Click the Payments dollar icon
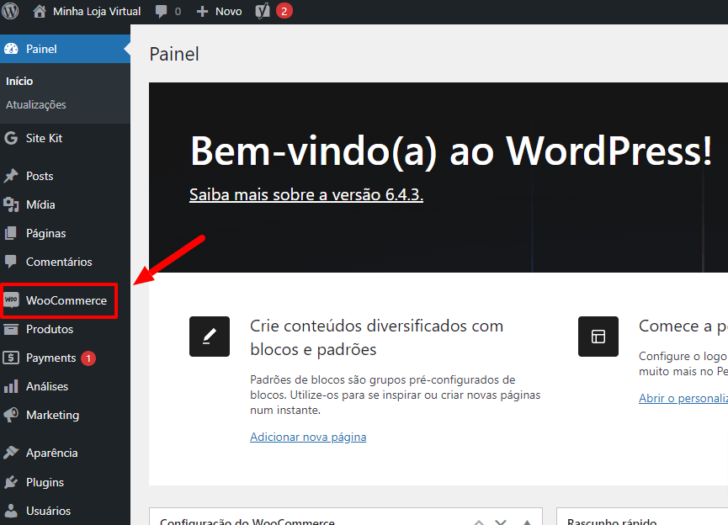This screenshot has width=728, height=525. pos(11,358)
